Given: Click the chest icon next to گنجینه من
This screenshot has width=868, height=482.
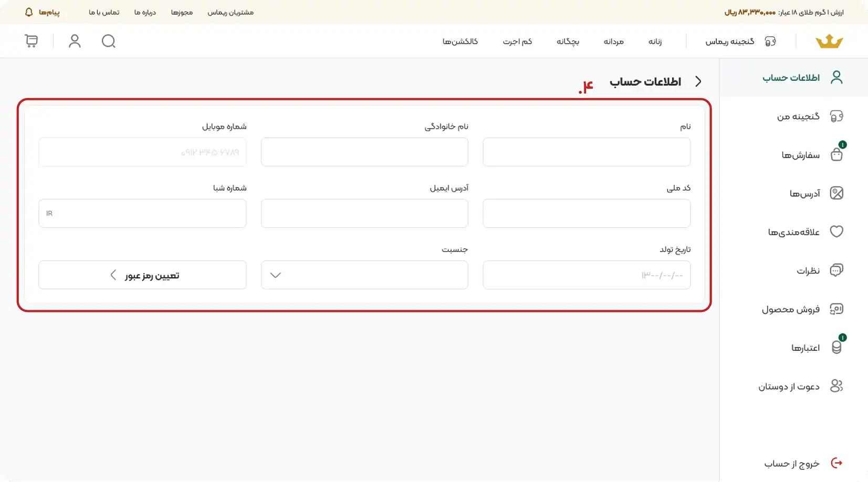Looking at the screenshot, I should [836, 116].
